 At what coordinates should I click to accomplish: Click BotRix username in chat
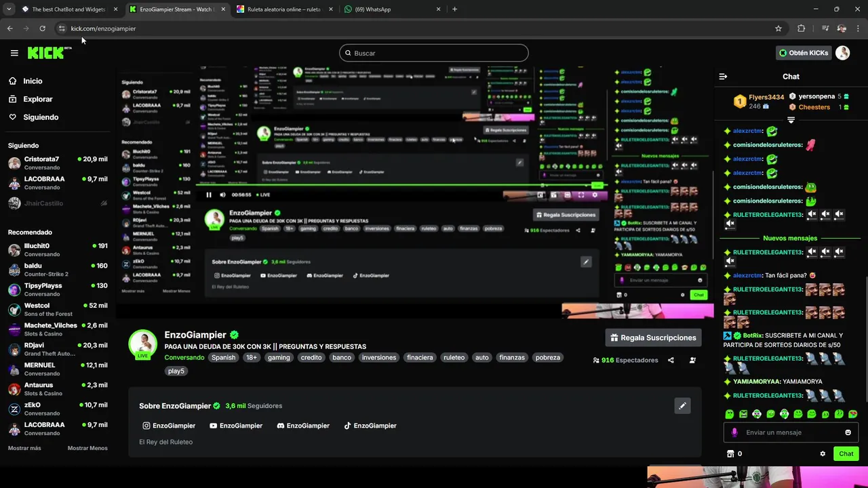click(753, 335)
